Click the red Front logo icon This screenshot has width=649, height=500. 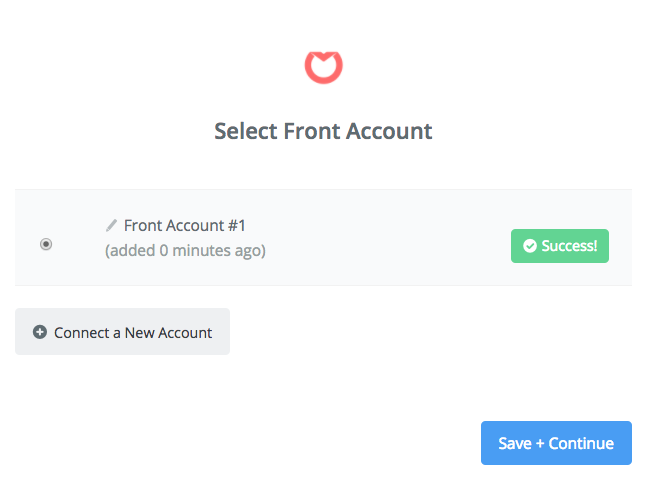[323, 67]
